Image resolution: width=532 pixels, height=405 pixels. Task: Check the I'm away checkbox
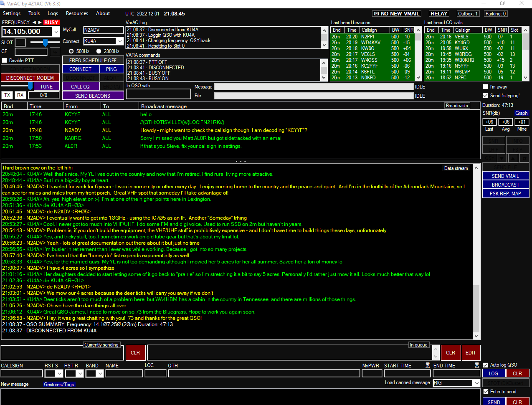click(x=485, y=87)
